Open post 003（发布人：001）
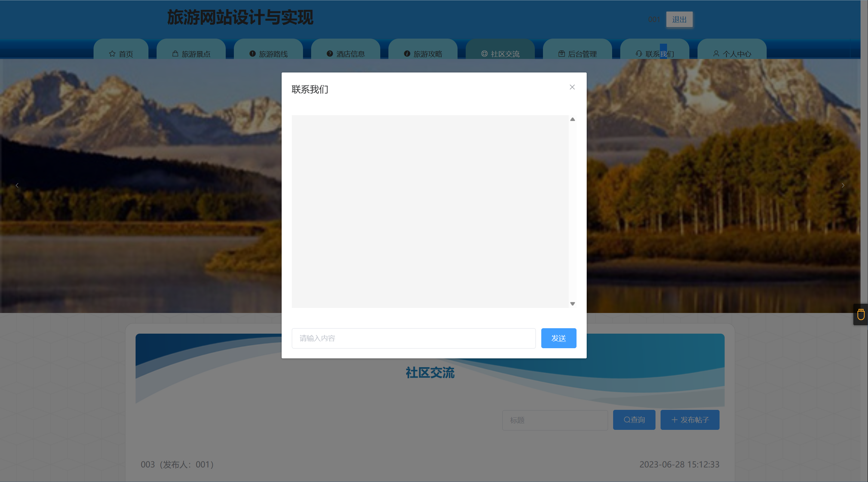The width and height of the screenshot is (868, 482). pos(177,464)
